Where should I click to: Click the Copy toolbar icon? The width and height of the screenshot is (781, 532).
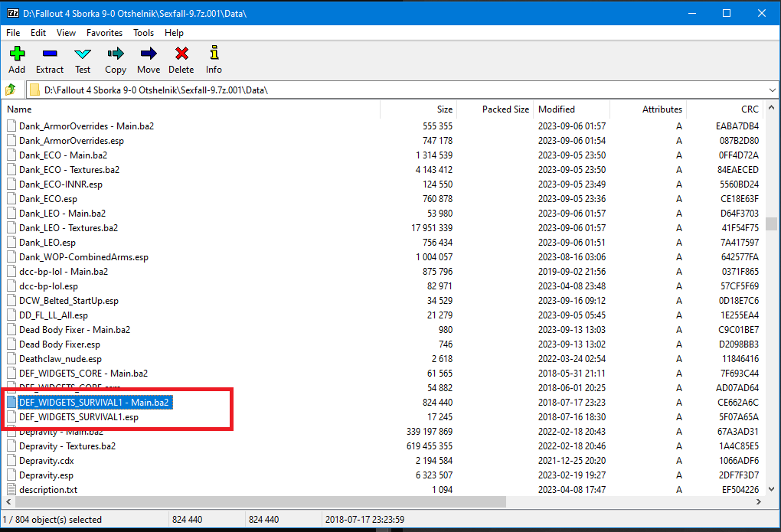click(x=116, y=60)
